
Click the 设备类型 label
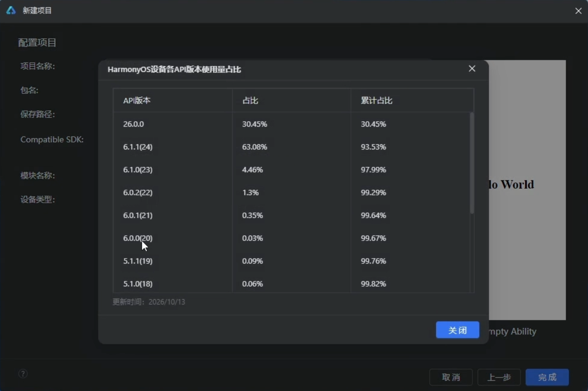(37, 200)
